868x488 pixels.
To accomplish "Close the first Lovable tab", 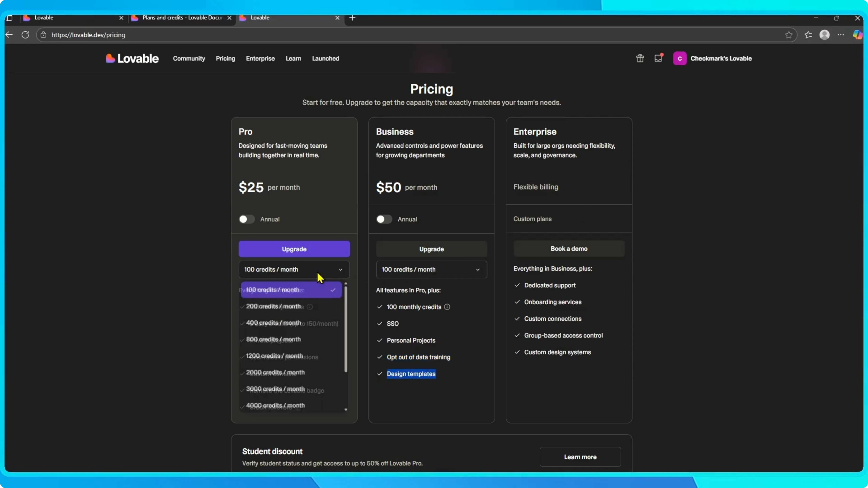I will coord(121,18).
